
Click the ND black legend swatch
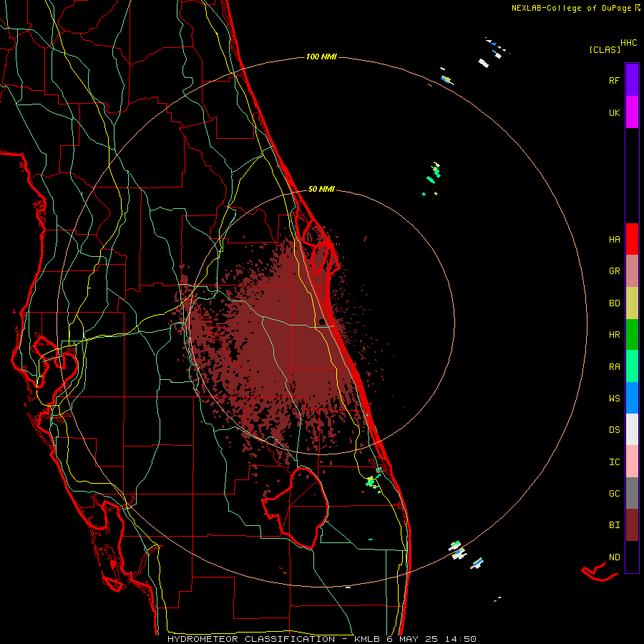coord(632,557)
